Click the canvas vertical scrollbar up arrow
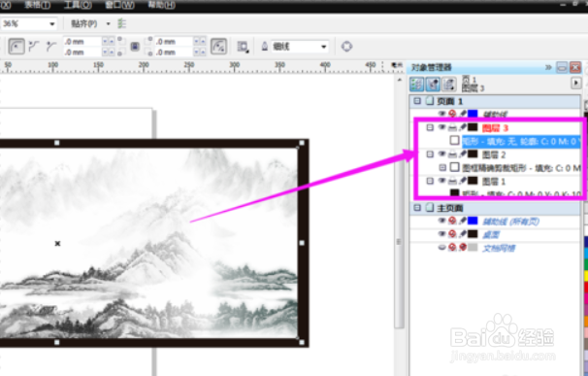The image size is (588, 376). (399, 80)
